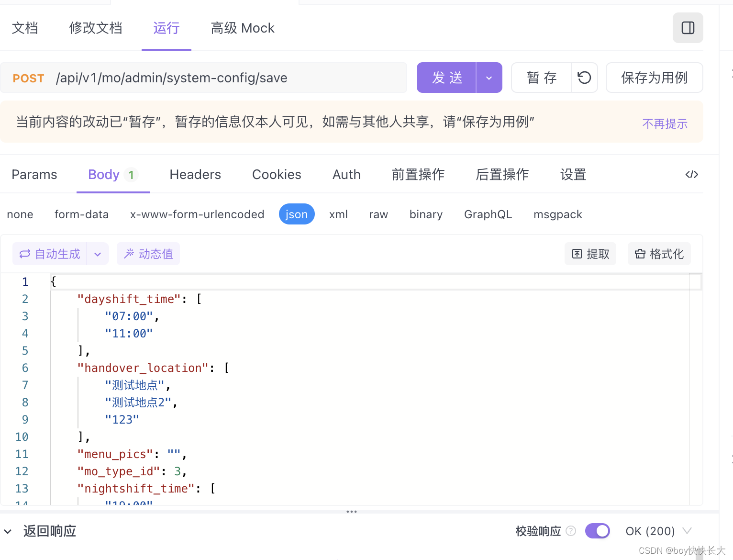Toggle the 校验响应 switch
This screenshot has width=733, height=560.
(598, 531)
